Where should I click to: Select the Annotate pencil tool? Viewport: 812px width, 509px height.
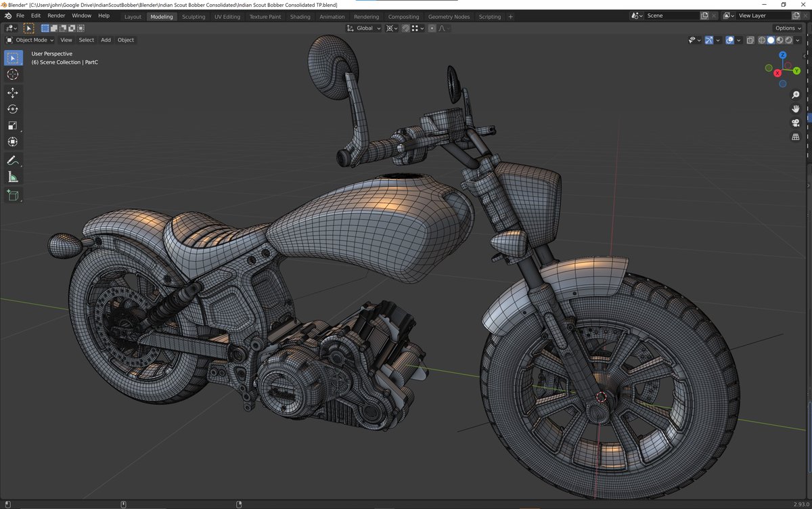(13, 160)
